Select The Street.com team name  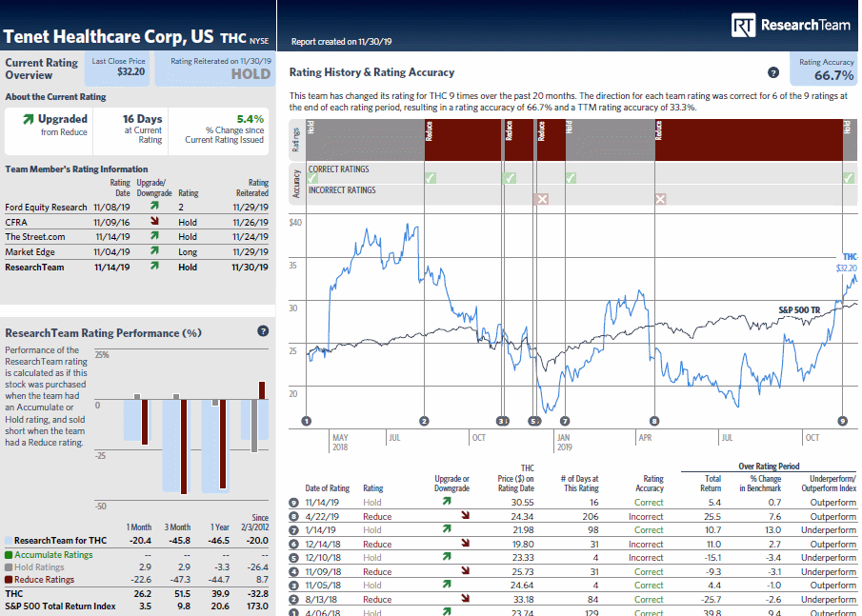[35, 237]
